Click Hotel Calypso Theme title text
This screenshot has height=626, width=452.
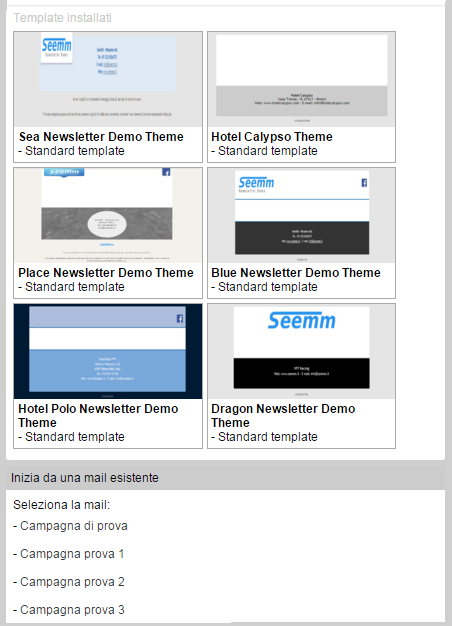pyautogui.click(x=272, y=137)
